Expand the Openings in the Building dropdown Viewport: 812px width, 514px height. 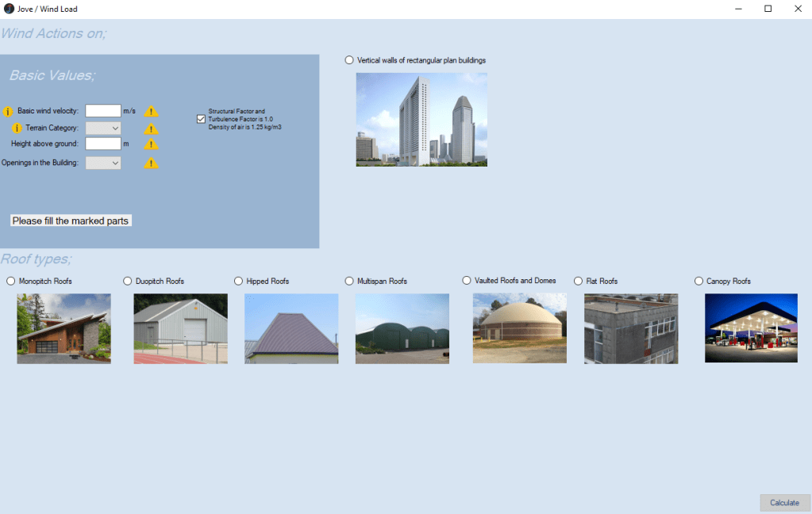click(103, 163)
